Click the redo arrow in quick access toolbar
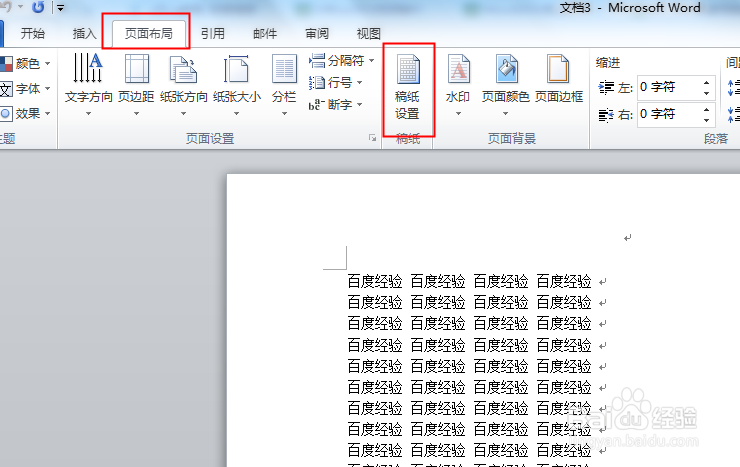The height and width of the screenshot is (467, 740). click(38, 7)
